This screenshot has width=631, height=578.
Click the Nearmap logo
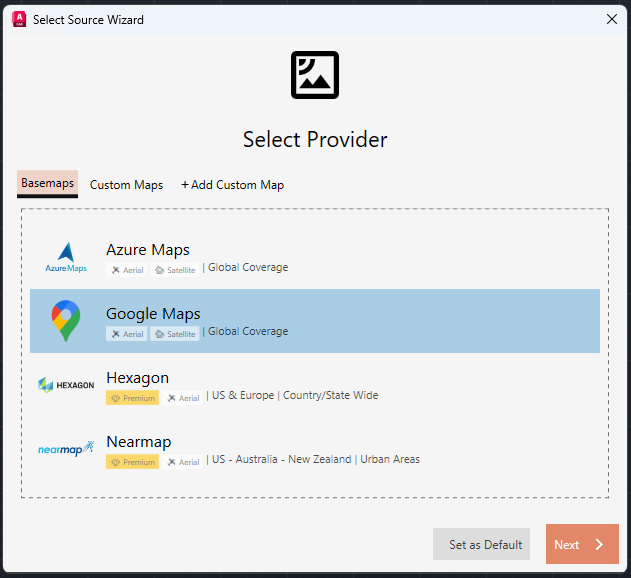pyautogui.click(x=66, y=448)
